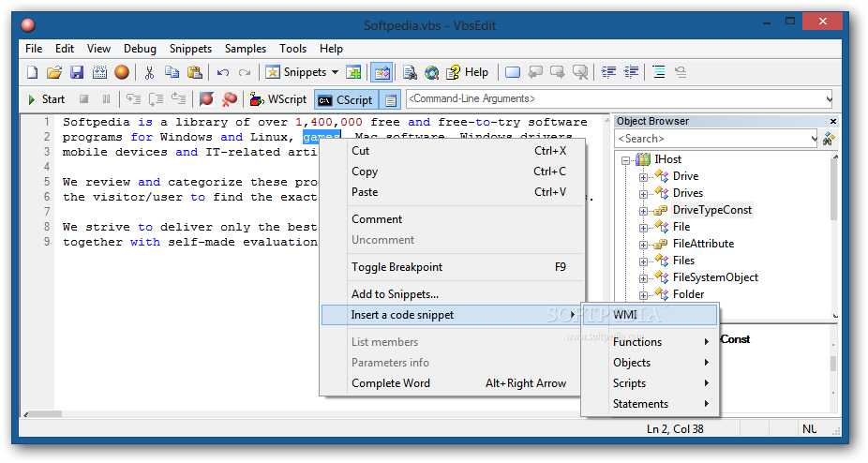Click the New file icon
868x463 pixels.
click(x=33, y=72)
